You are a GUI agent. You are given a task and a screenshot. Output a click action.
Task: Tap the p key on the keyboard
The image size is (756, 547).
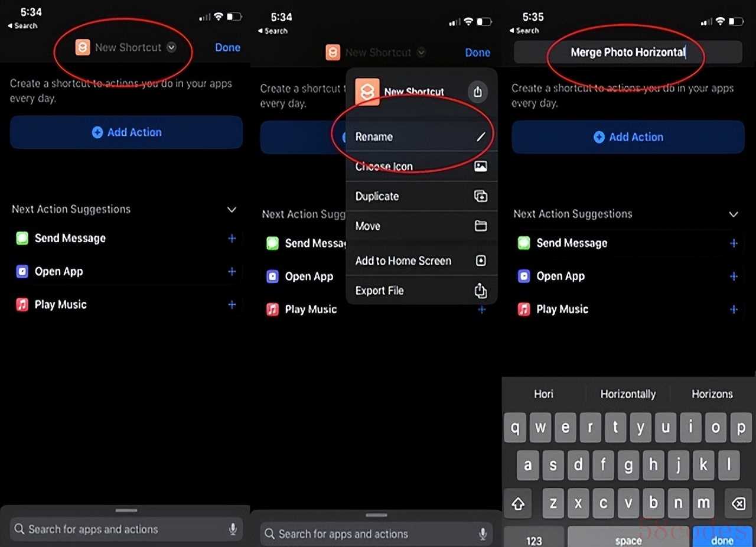(x=741, y=428)
